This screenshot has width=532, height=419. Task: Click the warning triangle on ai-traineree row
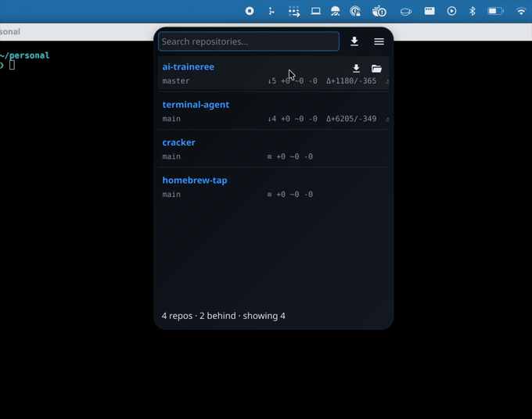387,81
